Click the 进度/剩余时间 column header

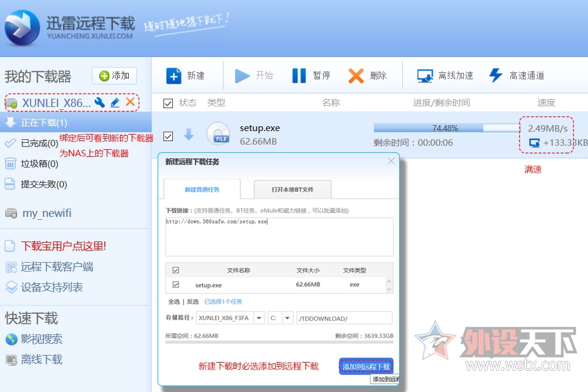(442, 103)
